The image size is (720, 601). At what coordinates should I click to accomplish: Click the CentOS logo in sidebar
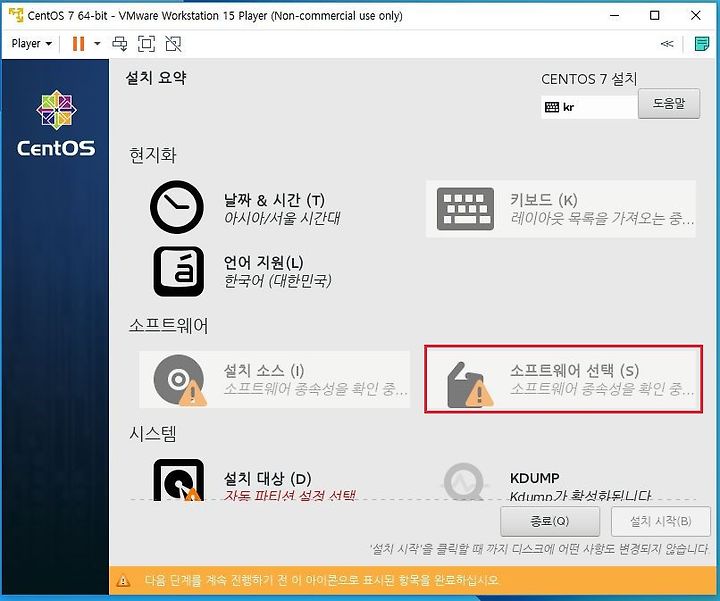coord(56,124)
